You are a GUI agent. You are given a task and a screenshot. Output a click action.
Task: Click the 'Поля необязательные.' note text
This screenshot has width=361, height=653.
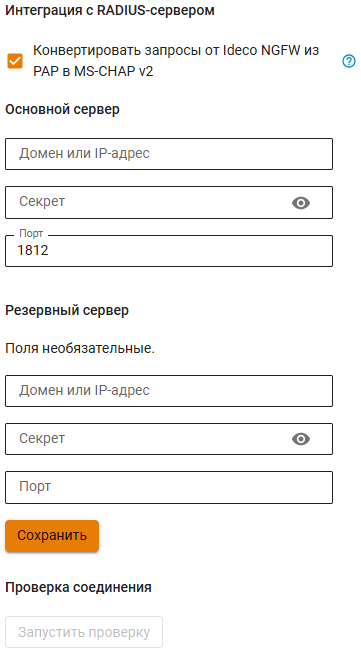(x=80, y=348)
